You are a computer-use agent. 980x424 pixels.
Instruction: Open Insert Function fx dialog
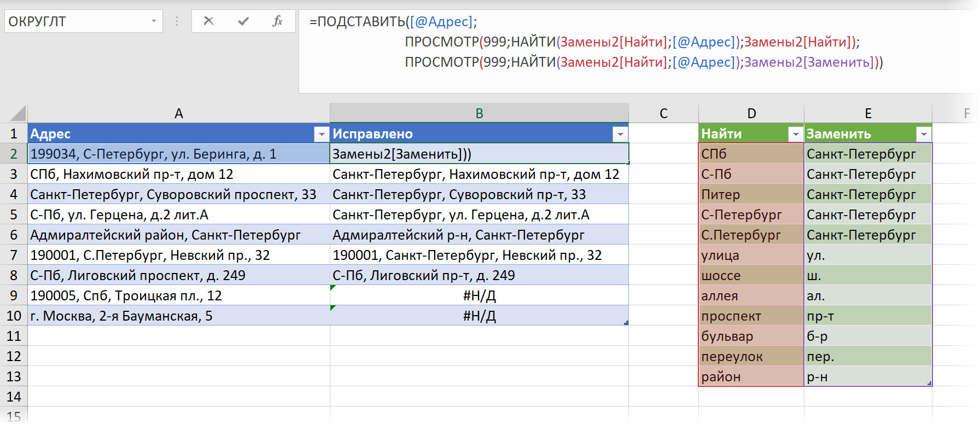[278, 21]
